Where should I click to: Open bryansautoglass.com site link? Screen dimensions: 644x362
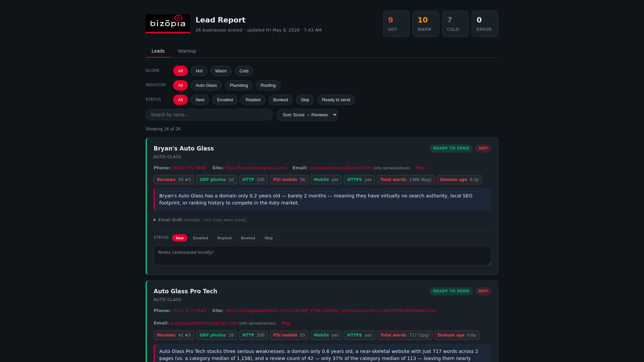[x=256, y=168]
